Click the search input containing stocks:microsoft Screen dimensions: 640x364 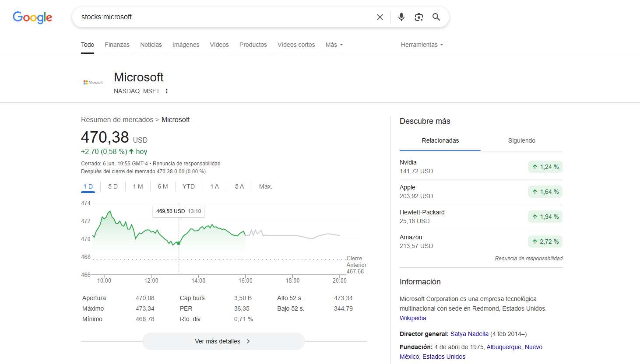pos(225,17)
